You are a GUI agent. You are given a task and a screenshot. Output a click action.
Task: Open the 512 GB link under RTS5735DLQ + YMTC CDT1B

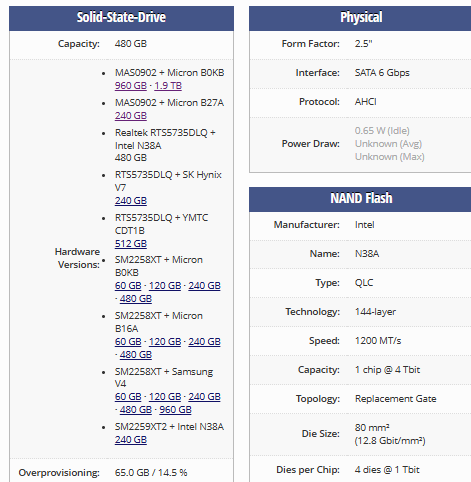click(x=131, y=244)
